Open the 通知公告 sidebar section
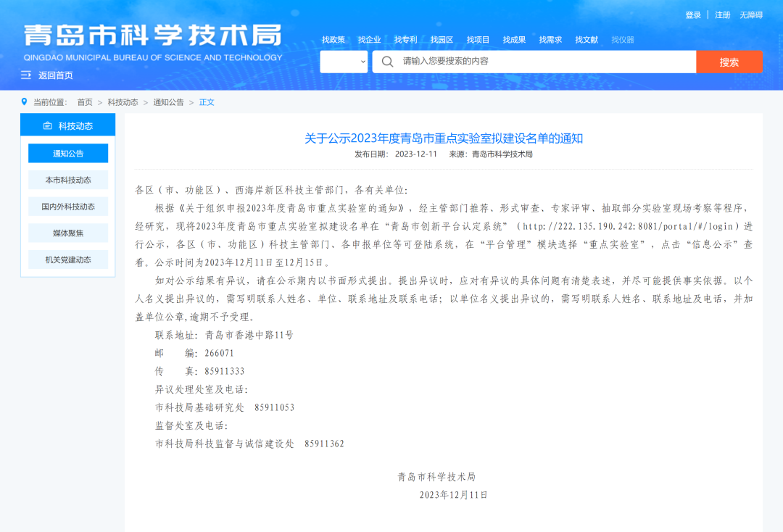783x532 pixels. click(68, 153)
